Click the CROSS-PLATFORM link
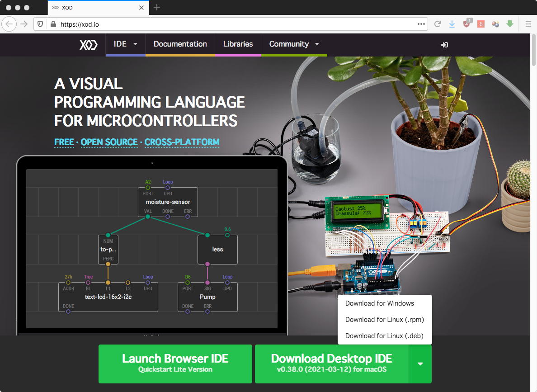 pos(182,142)
